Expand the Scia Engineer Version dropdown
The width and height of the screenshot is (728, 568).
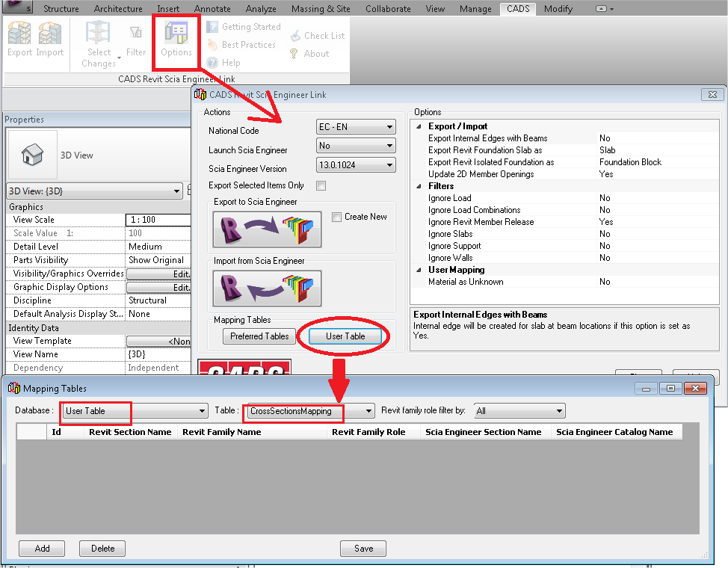[355, 165]
